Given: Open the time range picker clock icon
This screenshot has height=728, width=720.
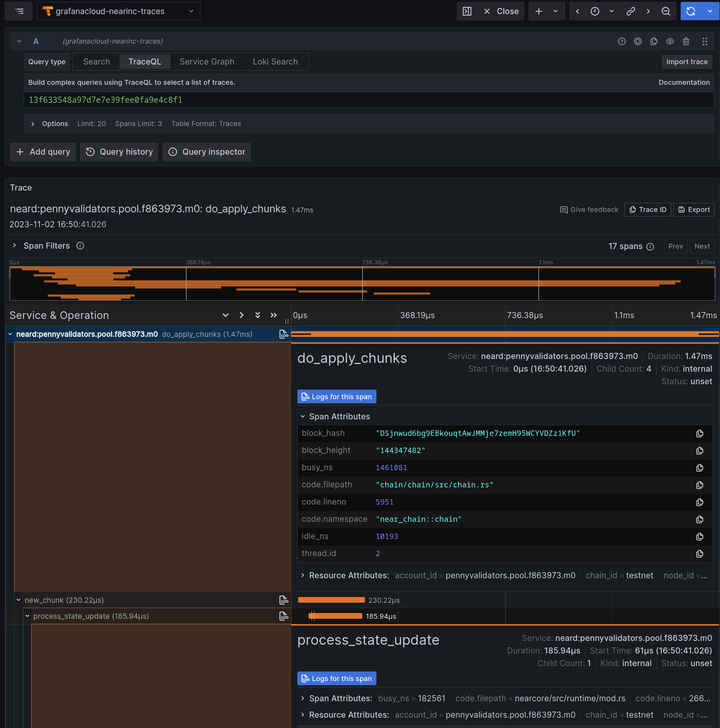Looking at the screenshot, I should point(594,11).
